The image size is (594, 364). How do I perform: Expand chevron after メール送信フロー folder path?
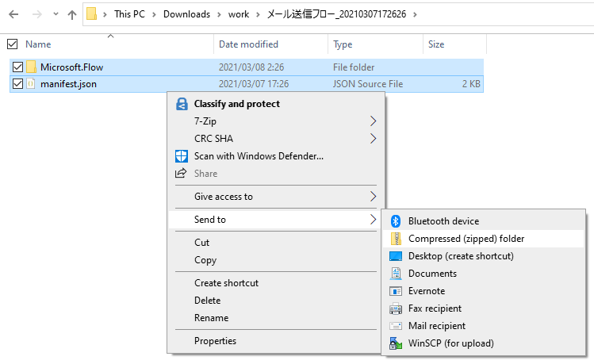click(416, 14)
